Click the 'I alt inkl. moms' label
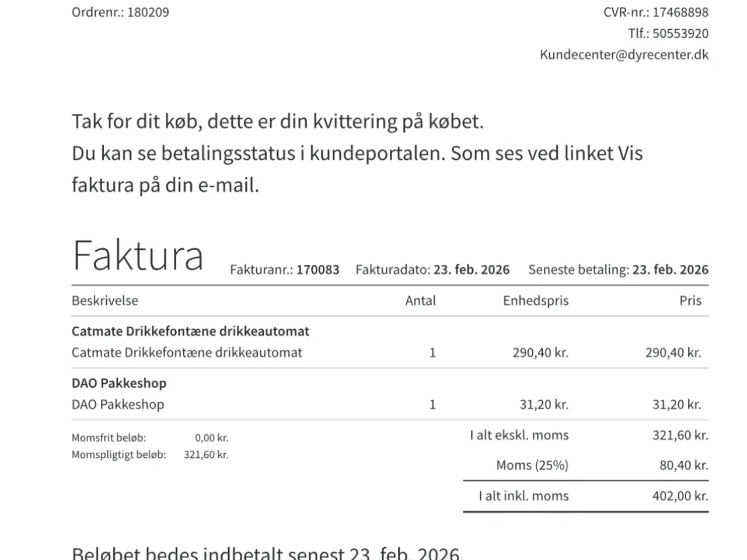The image size is (747, 560). tap(523, 496)
